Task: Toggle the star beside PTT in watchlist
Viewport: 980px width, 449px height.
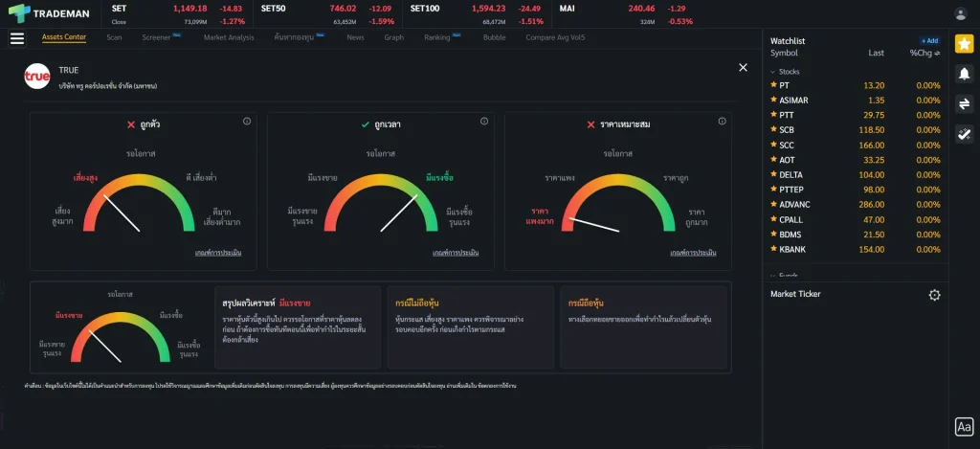Action: pyautogui.click(x=773, y=115)
